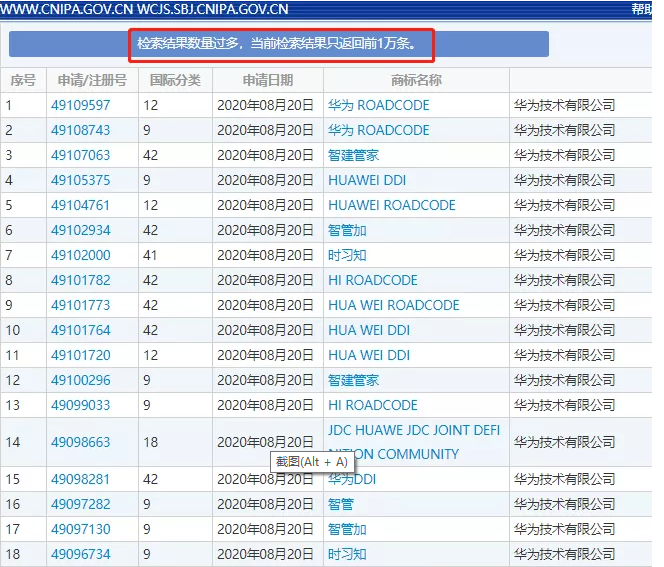The height and width of the screenshot is (567, 664).
Task: Click the 申请/注册号 column header
Action: pyautogui.click(x=92, y=80)
